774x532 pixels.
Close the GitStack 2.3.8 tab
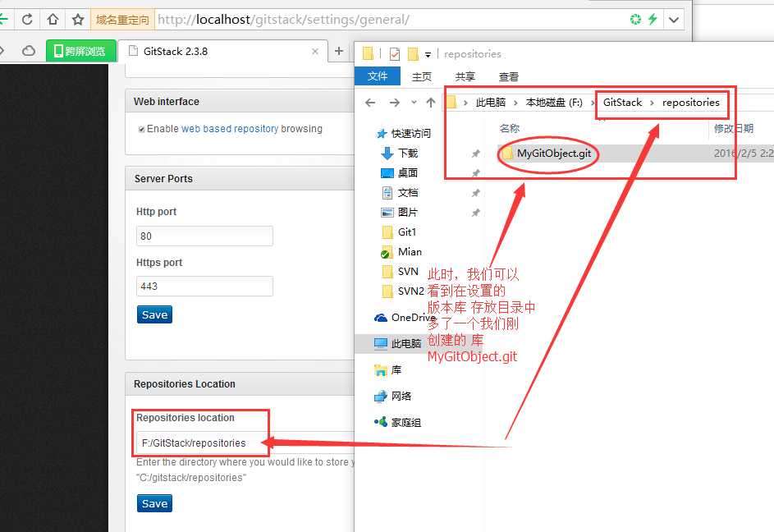pyautogui.click(x=315, y=51)
